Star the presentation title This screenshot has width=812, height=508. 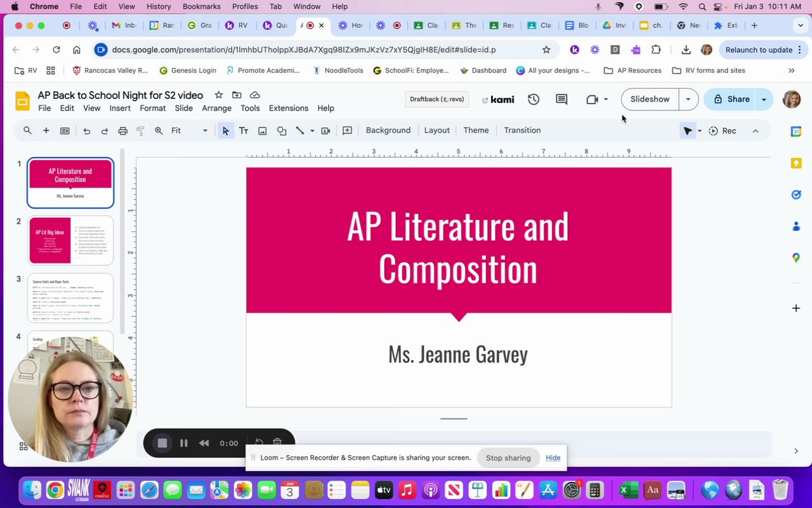click(218, 95)
